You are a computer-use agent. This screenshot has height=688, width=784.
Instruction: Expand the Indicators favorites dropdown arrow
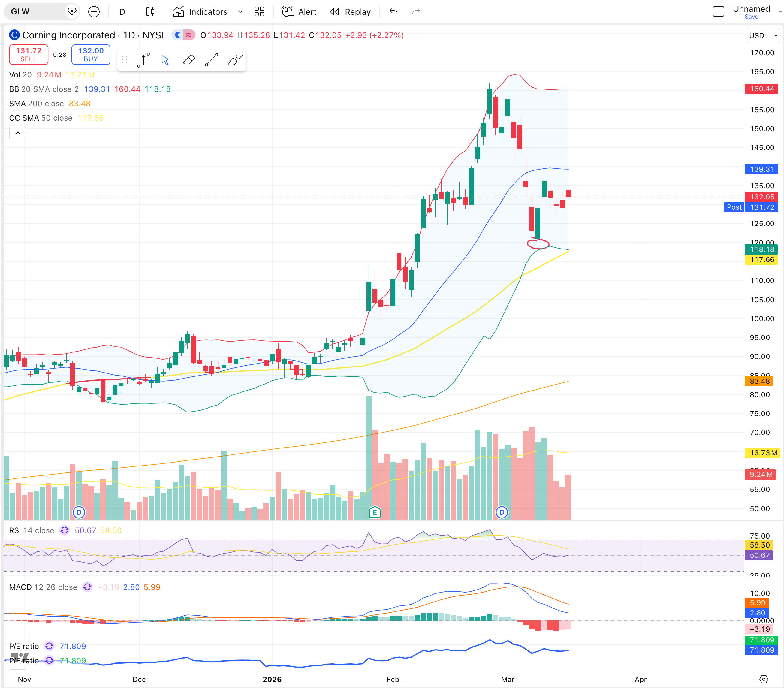240,12
